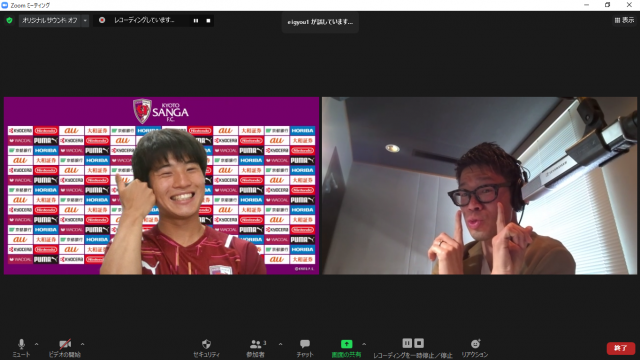Expand the share screen options arrow
The width and height of the screenshot is (640, 360).
[364, 344]
